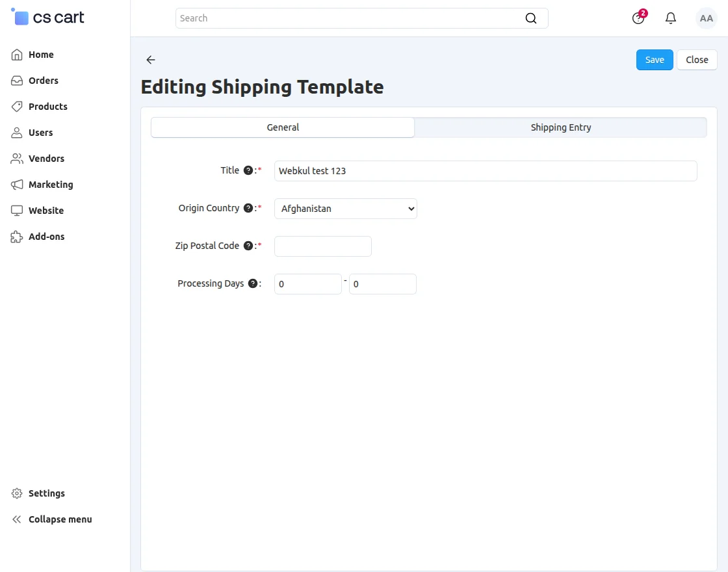Click the CS-Cart logo
Viewport: 728px width, 572px height.
pyautogui.click(x=47, y=17)
